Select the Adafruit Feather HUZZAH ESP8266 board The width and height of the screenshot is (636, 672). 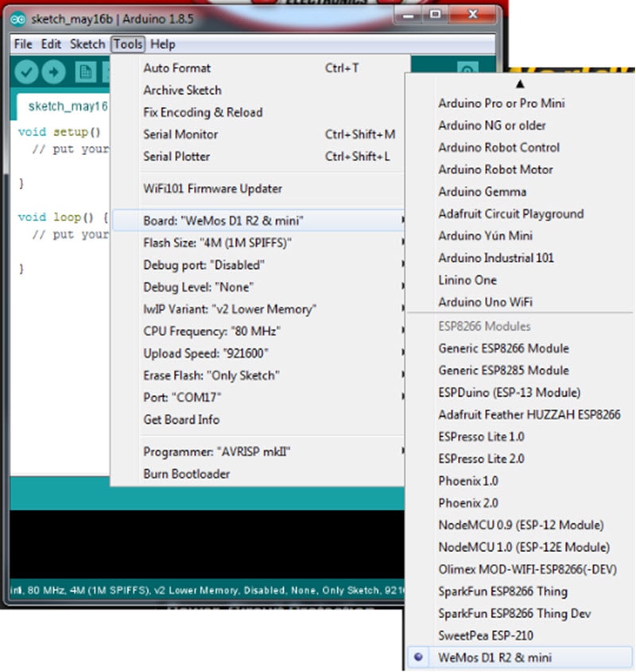[x=511, y=414]
